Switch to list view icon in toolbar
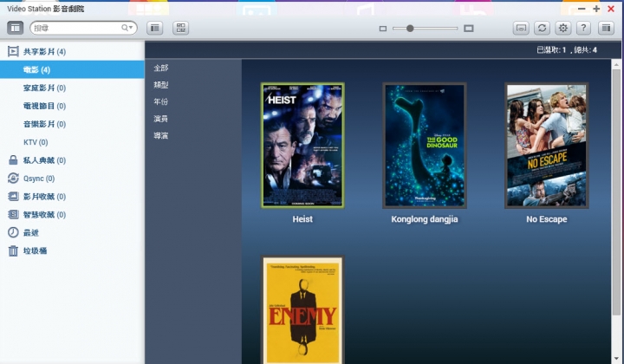Viewport: 624px width, 364px height. 155,28
